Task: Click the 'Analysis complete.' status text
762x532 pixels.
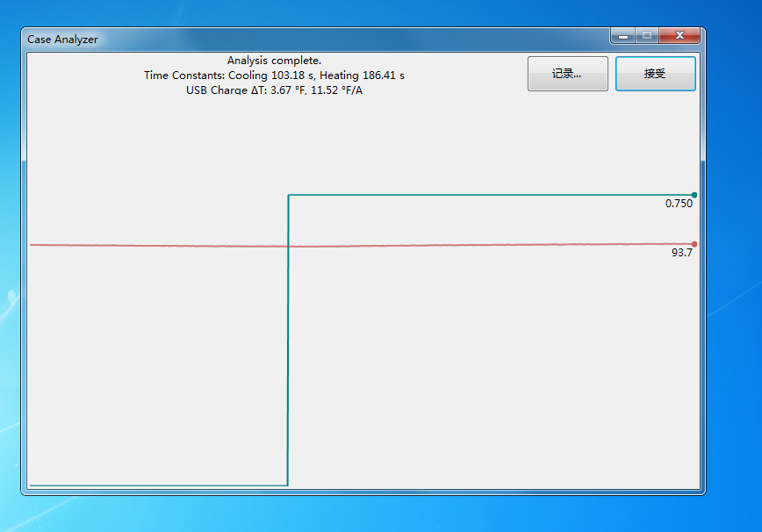Action: 274,61
